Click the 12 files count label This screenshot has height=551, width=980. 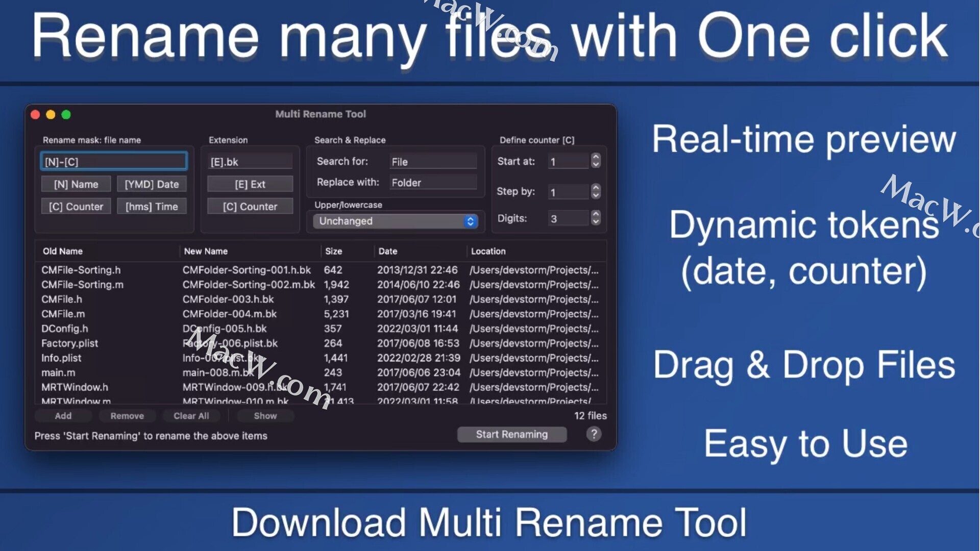pyautogui.click(x=591, y=416)
